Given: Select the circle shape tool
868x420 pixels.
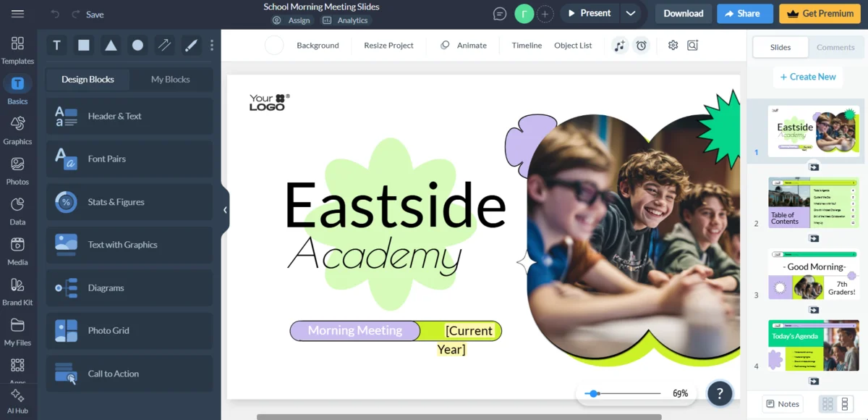Looking at the screenshot, I should click(137, 46).
